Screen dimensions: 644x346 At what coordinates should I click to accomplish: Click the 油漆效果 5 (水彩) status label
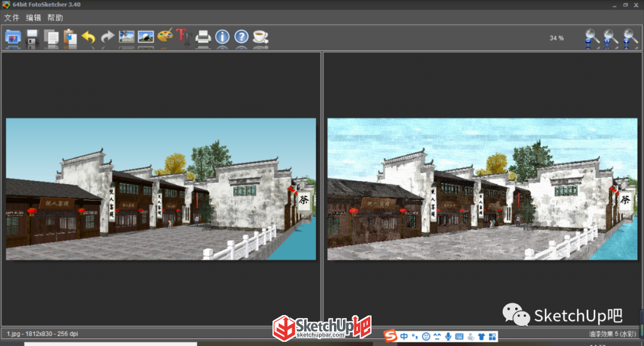[612, 334]
